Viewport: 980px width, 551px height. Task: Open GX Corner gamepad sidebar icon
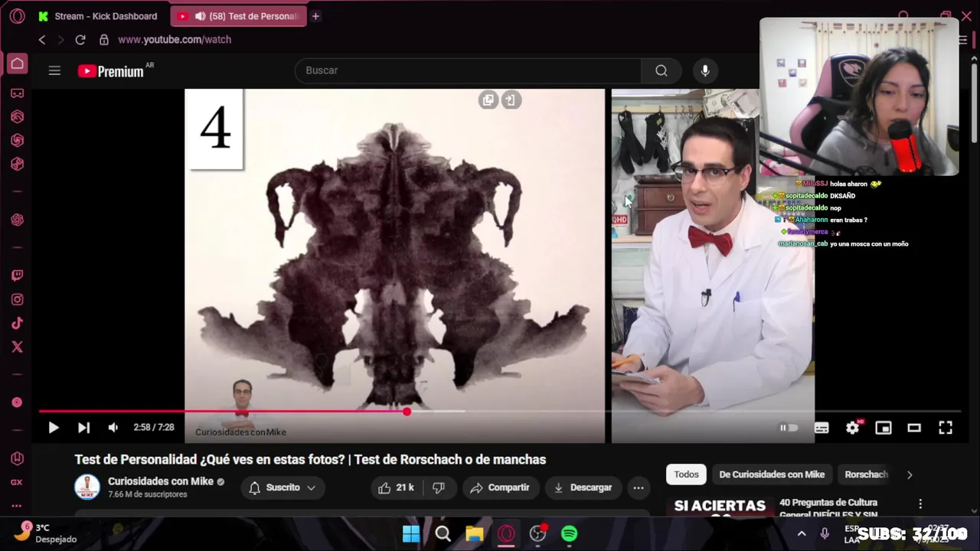click(x=17, y=93)
